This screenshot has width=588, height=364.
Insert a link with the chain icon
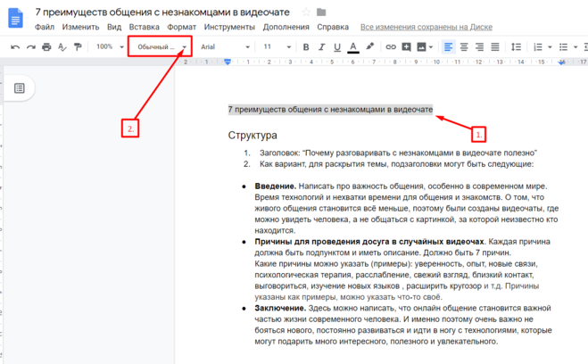pyautogui.click(x=391, y=46)
